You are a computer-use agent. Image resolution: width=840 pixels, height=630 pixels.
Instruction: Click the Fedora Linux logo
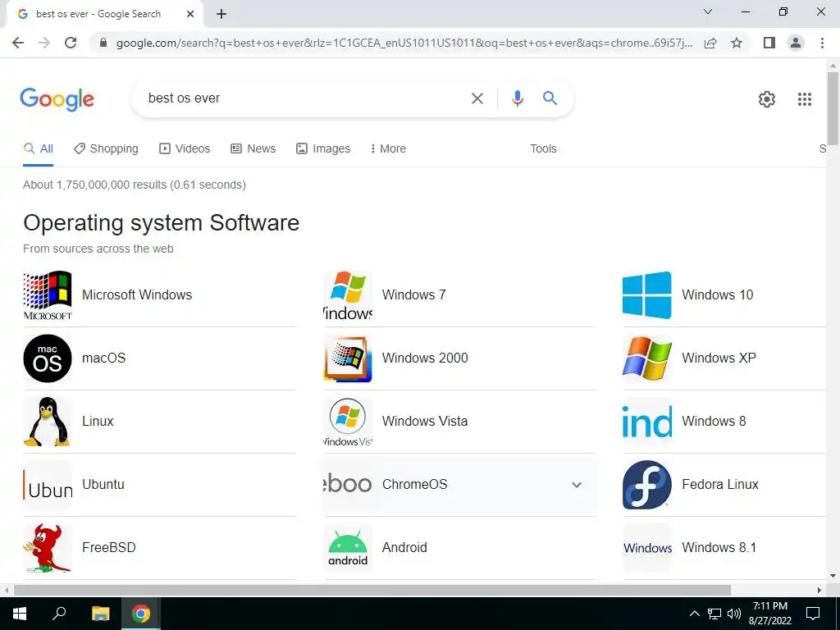(x=646, y=485)
